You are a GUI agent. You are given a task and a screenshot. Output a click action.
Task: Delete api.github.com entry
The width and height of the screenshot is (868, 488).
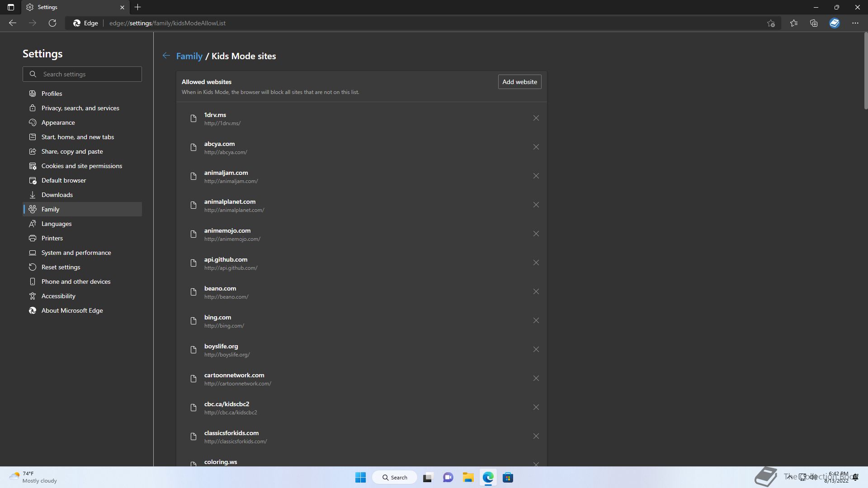click(536, 263)
